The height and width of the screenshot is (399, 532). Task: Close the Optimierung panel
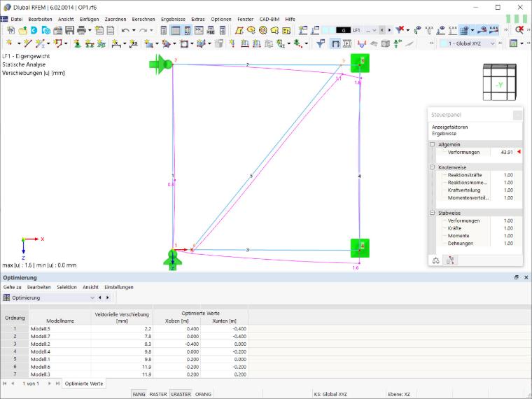[x=526, y=277]
